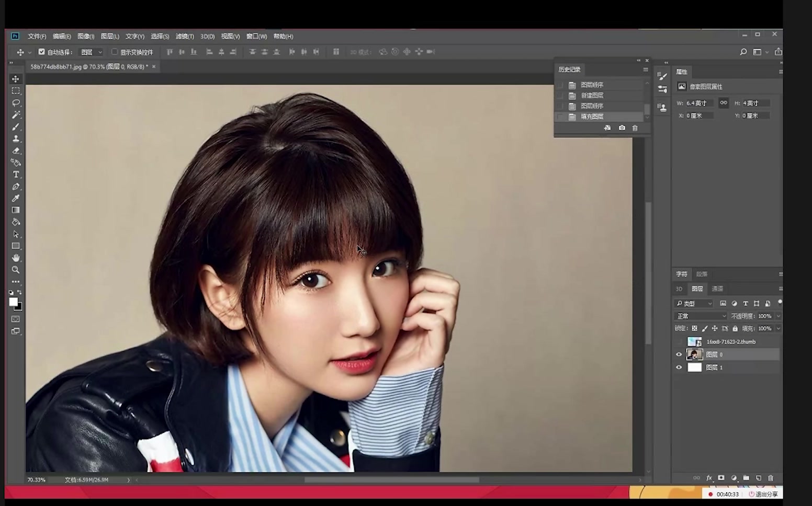Select the 图层 1 white thumbnail
The image size is (812, 506).
point(694,367)
